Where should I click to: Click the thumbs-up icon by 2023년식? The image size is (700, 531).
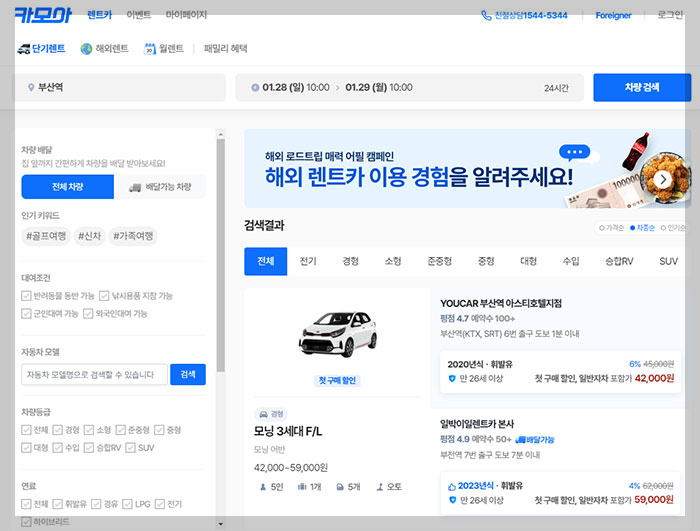(x=452, y=486)
